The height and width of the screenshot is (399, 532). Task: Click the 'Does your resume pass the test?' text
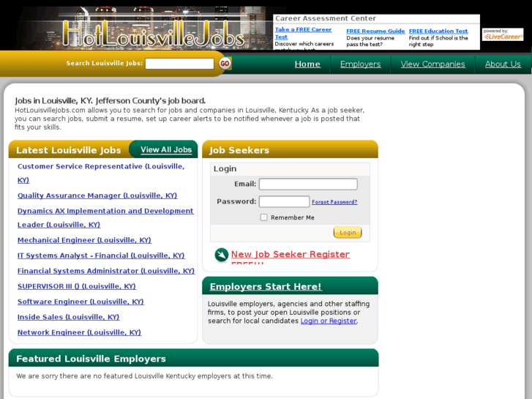point(370,41)
